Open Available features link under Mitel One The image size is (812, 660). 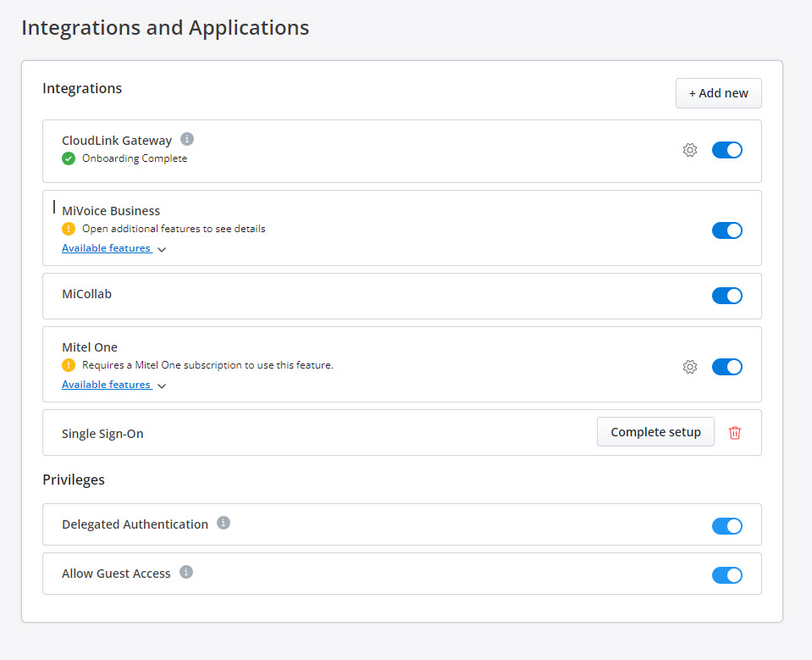pyautogui.click(x=107, y=385)
